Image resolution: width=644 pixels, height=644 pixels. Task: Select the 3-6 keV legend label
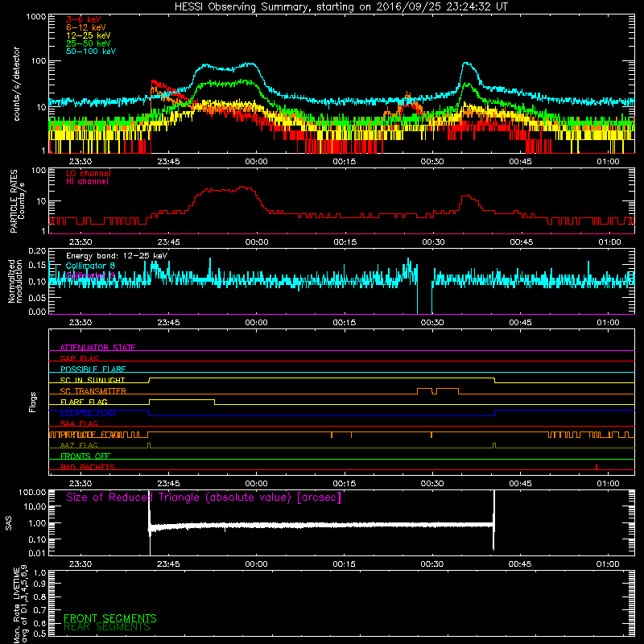pos(84,19)
